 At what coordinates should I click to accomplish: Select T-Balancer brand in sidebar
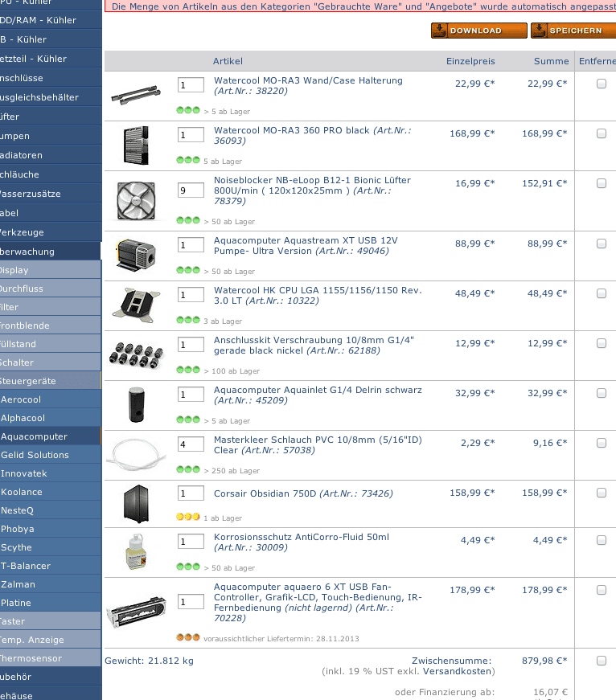51,566
